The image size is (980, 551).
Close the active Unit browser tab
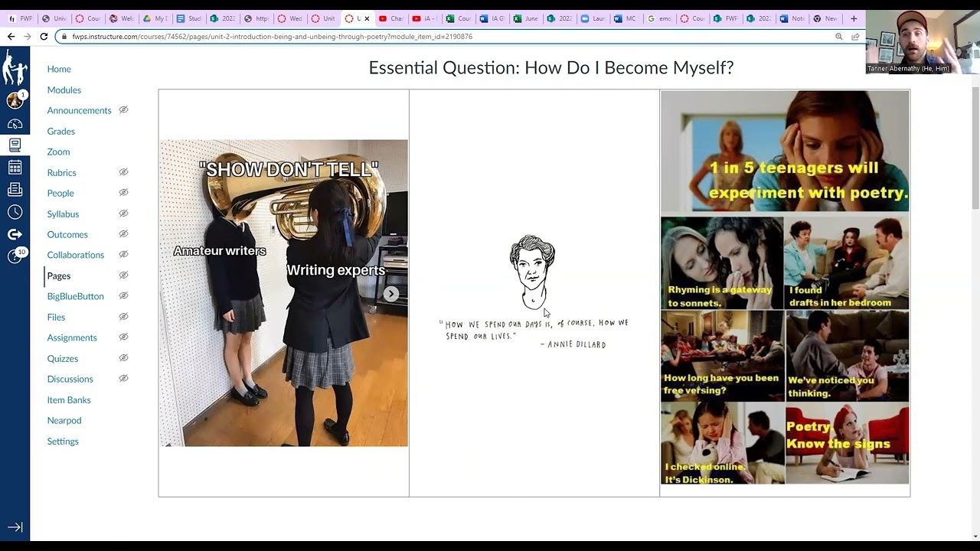point(367,18)
